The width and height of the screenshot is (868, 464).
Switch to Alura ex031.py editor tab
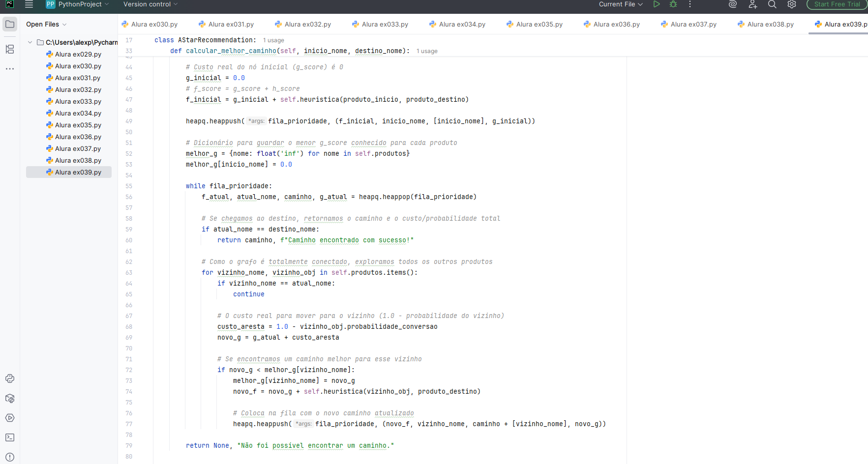(226, 24)
